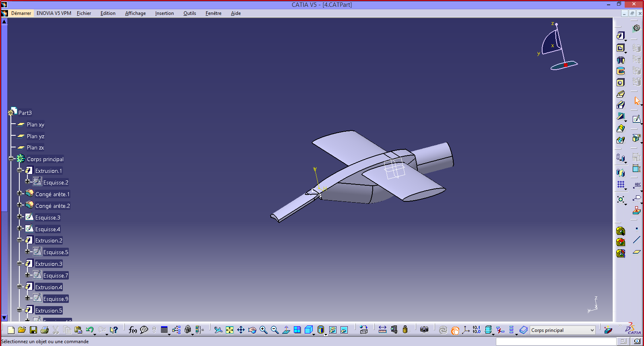Collapse the Corps principal tree node
The height and width of the screenshot is (346, 644).
pyautogui.click(x=11, y=159)
